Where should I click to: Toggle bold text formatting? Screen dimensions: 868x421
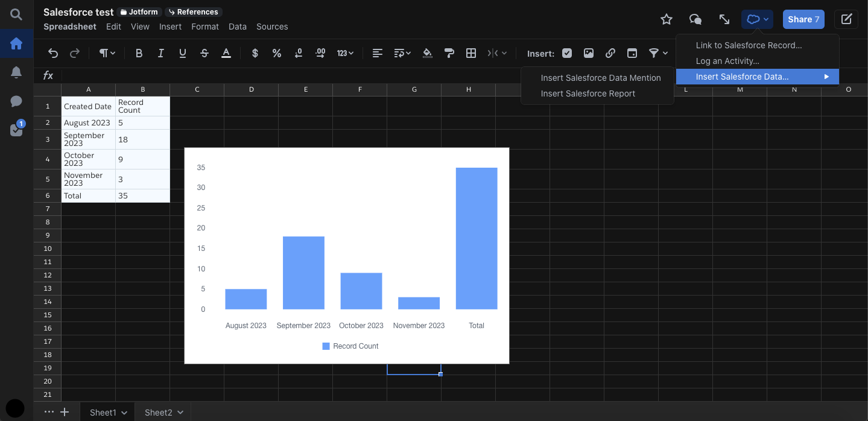[x=139, y=53]
